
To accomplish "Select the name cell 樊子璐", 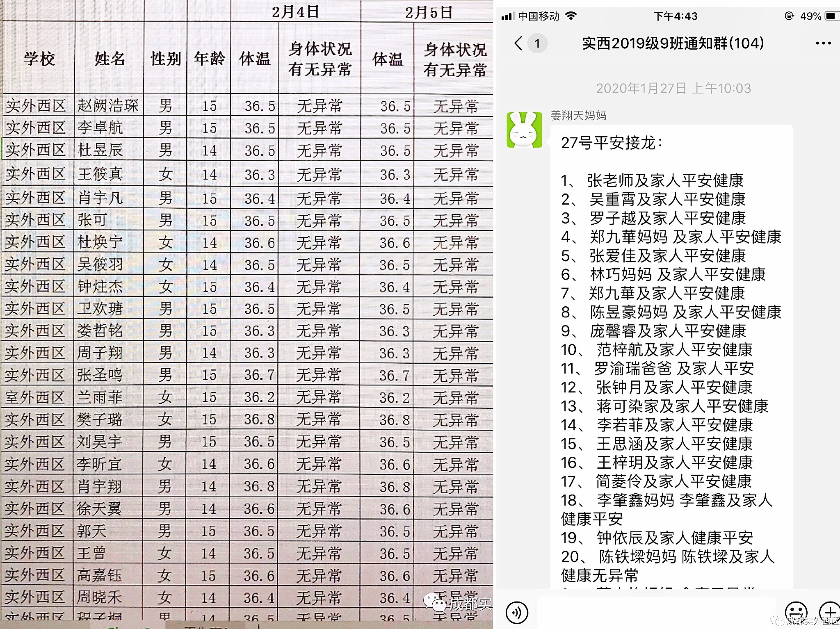I will click(108, 419).
